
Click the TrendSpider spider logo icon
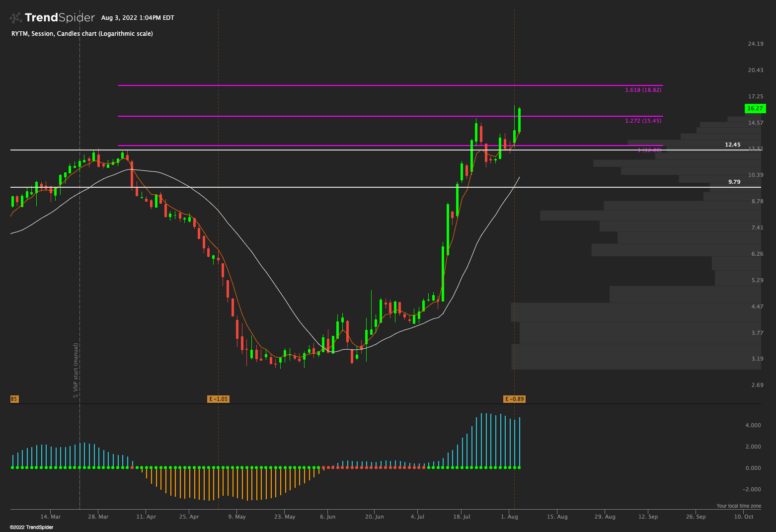[x=16, y=18]
